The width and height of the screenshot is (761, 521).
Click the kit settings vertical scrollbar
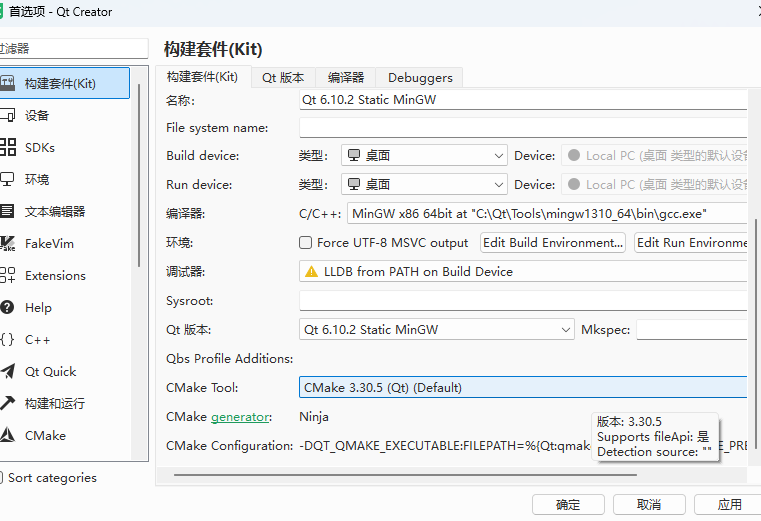tap(756, 335)
